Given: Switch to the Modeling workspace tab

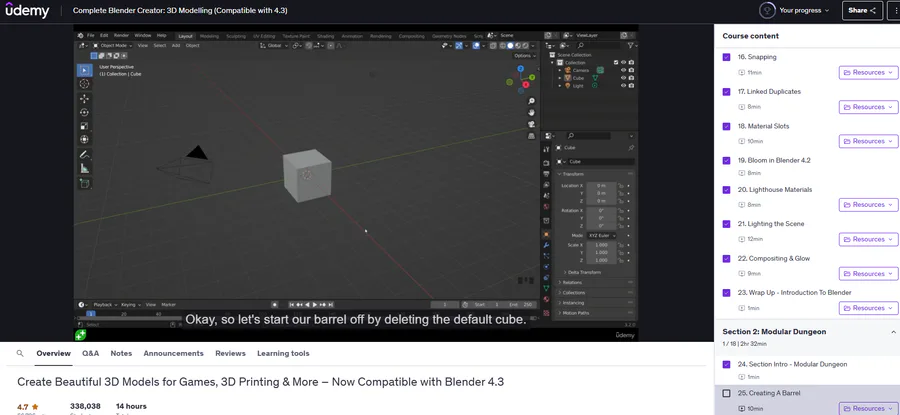Looking at the screenshot, I should (210, 36).
